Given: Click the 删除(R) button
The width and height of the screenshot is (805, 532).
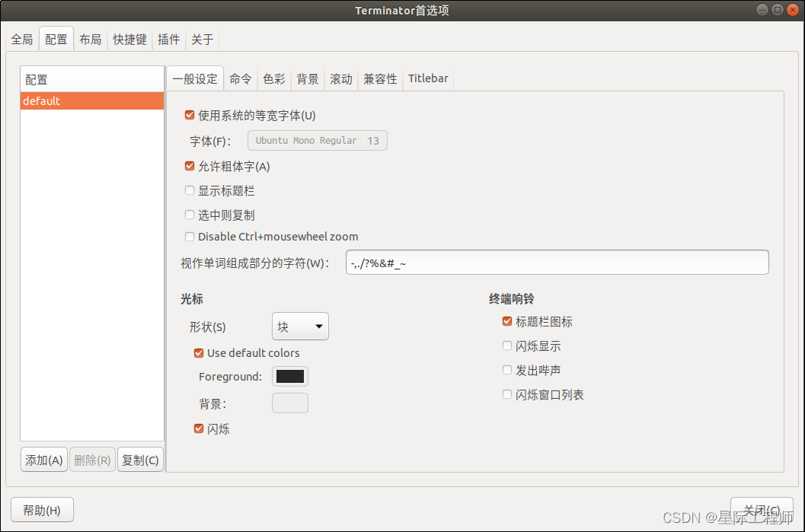Looking at the screenshot, I should pos(92,460).
